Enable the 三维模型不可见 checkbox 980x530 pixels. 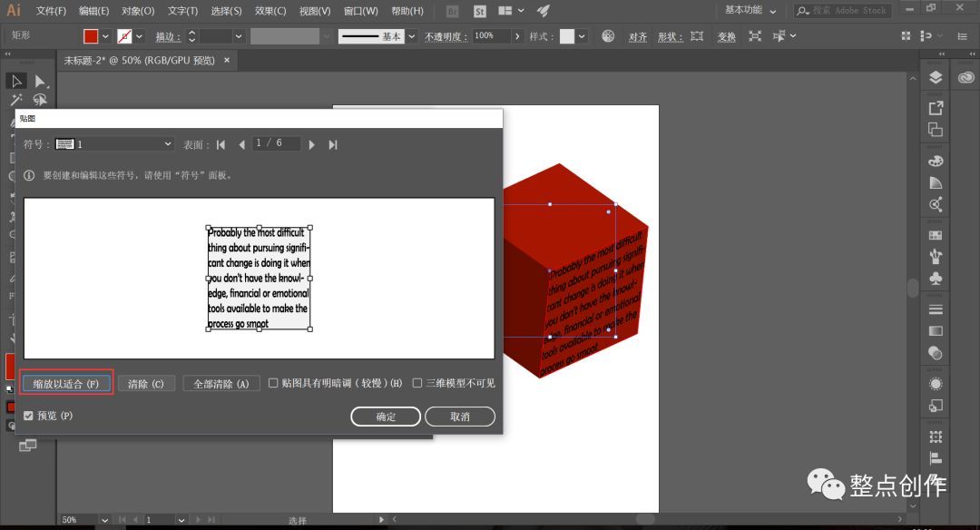(x=416, y=383)
